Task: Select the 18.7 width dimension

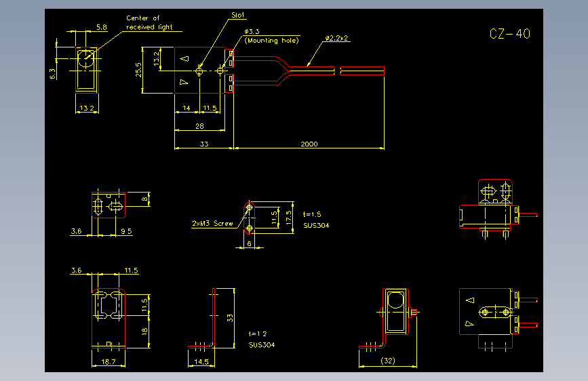Action: [x=109, y=362]
